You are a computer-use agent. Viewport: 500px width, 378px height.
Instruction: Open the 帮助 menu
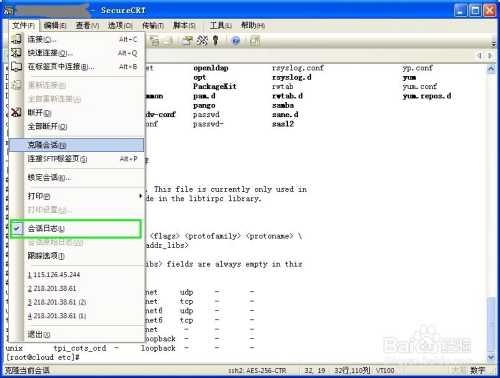coord(253,25)
